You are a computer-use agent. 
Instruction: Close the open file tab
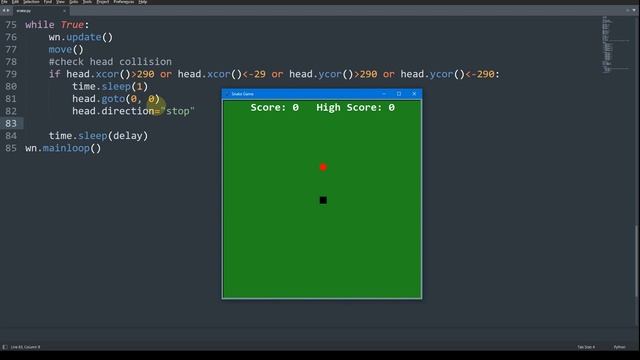tap(64, 11)
